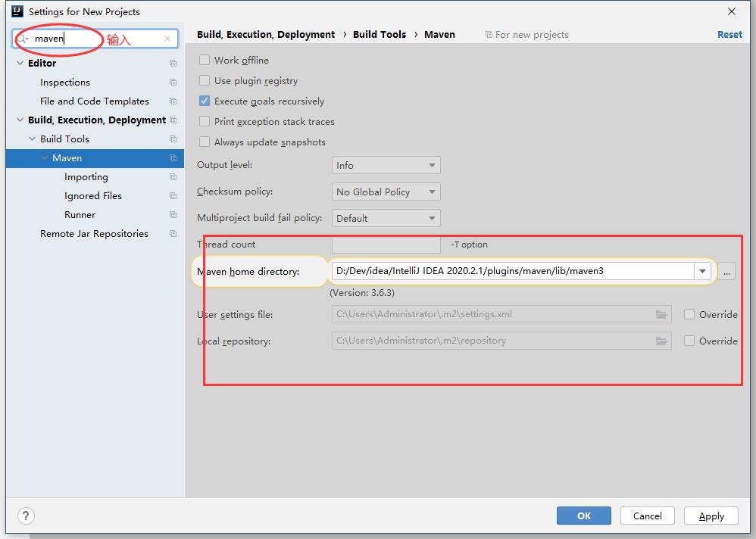Collapse the Build Tools node
756x539 pixels.
[x=32, y=139]
